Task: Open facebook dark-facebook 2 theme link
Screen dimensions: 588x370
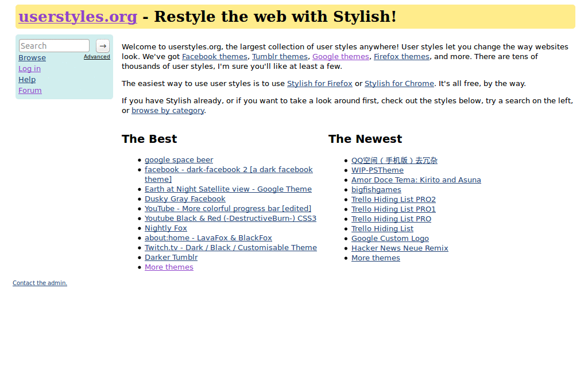Action: coord(229,174)
